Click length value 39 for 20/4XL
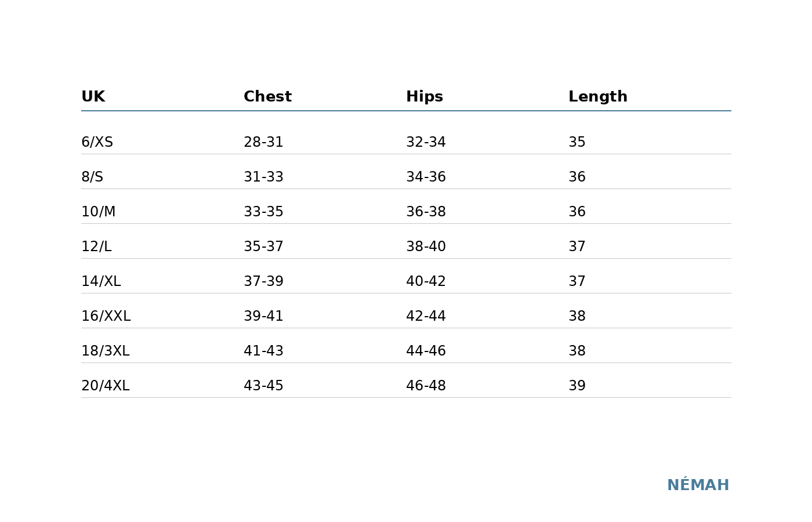The width and height of the screenshot is (812, 522). pos(577,386)
